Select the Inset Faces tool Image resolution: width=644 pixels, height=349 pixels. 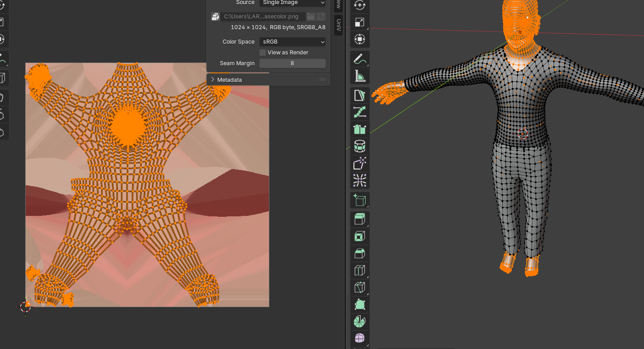click(x=360, y=237)
